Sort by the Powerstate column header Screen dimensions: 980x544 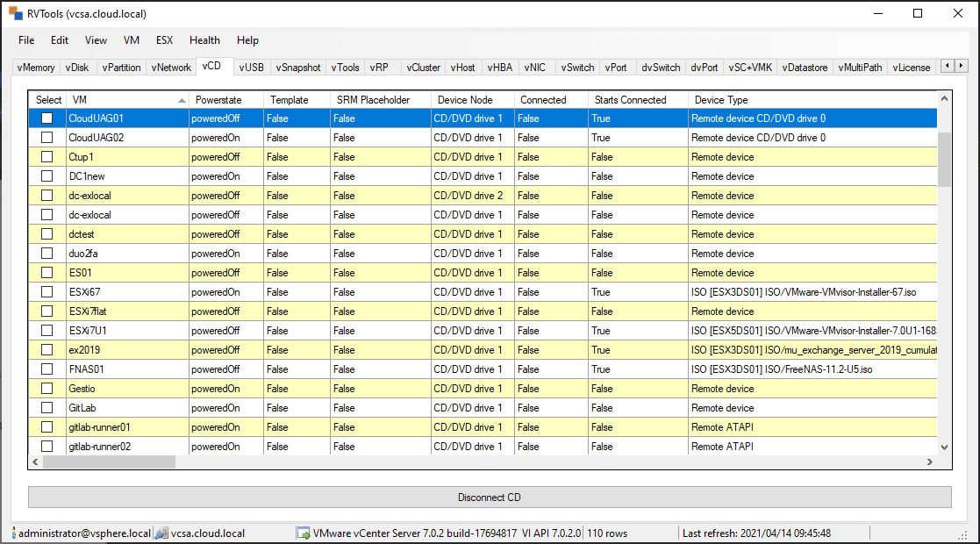[218, 100]
